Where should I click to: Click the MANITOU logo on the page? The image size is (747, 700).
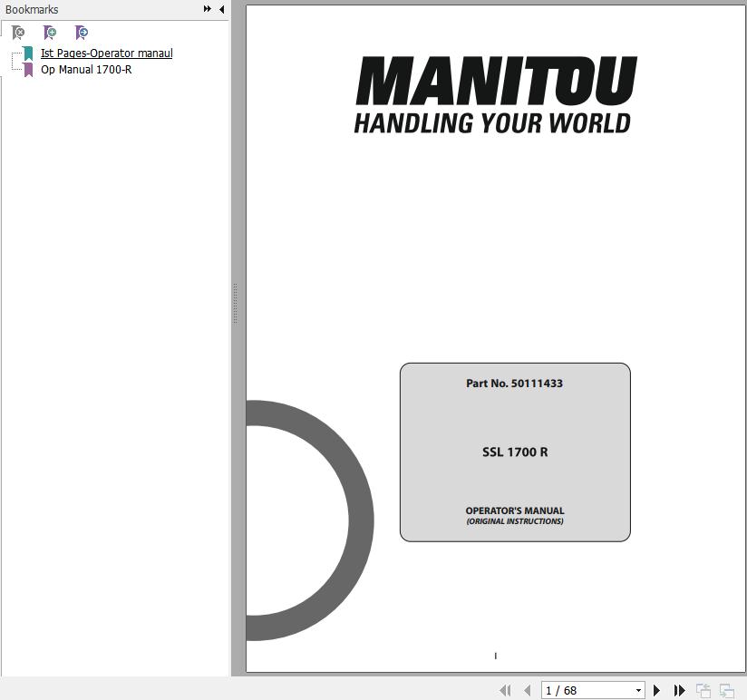496,81
